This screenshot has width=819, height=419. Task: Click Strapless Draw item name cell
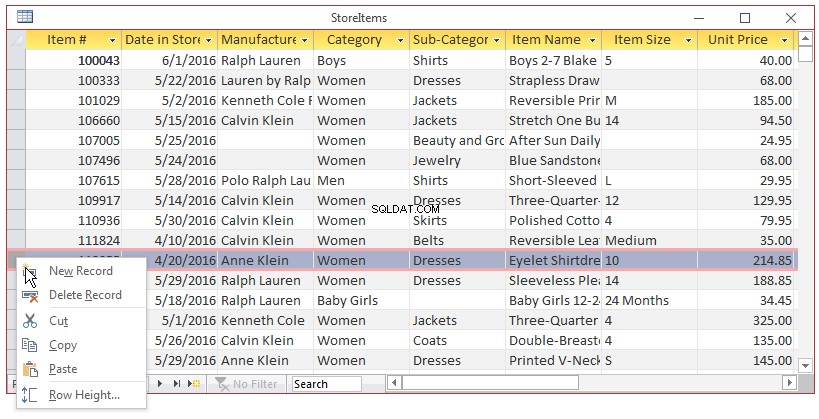[553, 80]
